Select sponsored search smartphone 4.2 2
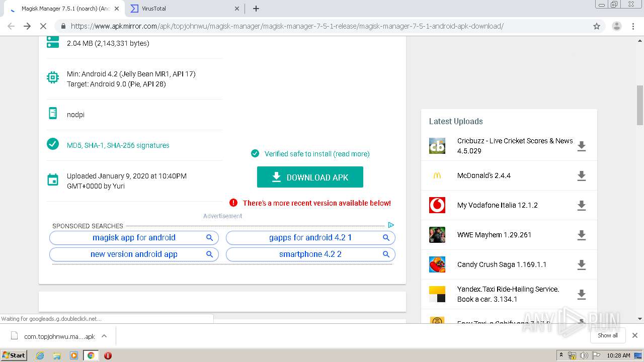This screenshot has width=644, height=362. [x=310, y=254]
